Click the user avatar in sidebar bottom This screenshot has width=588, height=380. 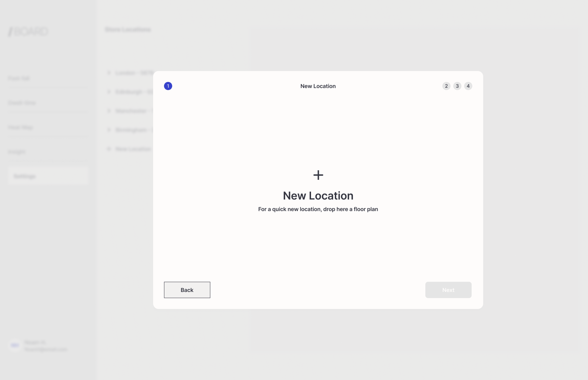click(15, 345)
